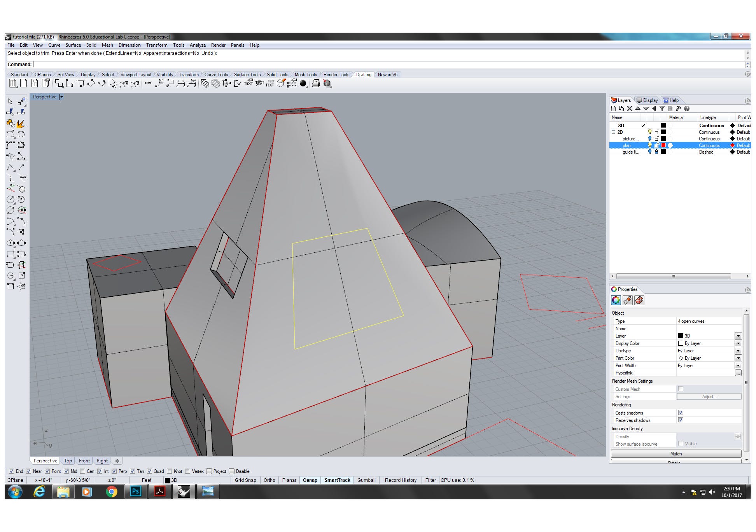
Task: Click the Join puzzle-piece tool icon
Action: point(10,124)
